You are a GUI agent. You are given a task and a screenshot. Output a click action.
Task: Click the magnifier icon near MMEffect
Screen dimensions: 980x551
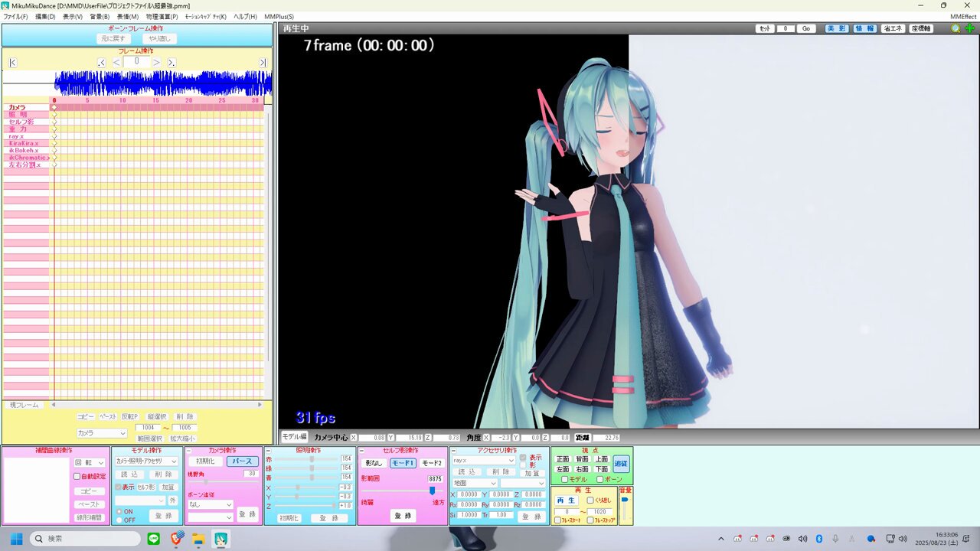coord(955,28)
